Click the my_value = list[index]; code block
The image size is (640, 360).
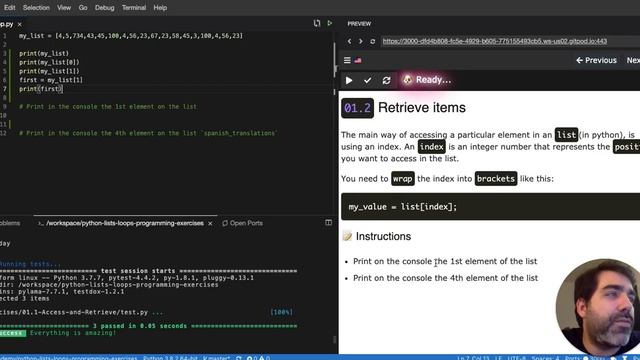490,207
